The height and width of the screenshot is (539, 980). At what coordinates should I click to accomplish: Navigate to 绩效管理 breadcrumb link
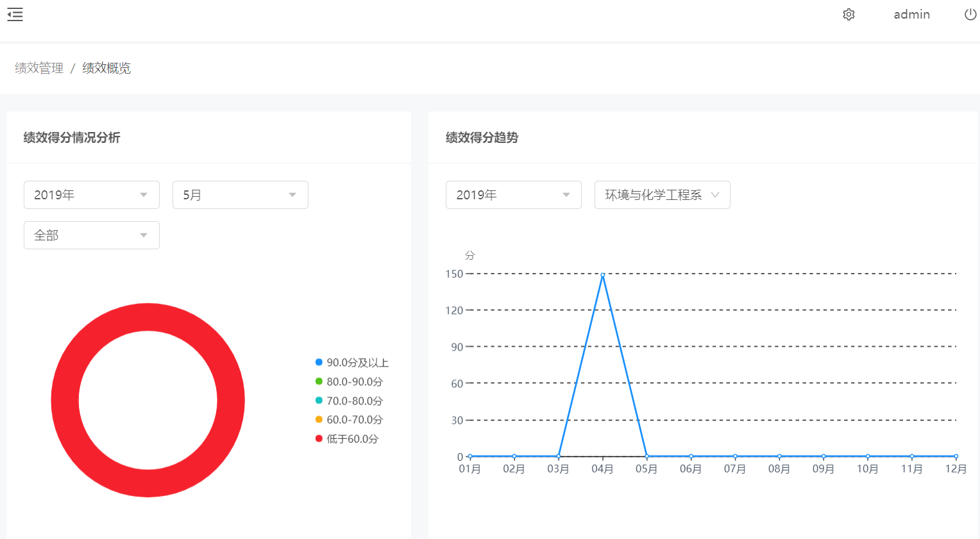[39, 68]
